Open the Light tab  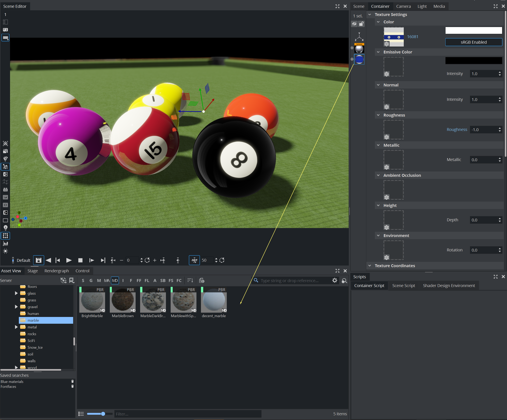pyautogui.click(x=422, y=6)
